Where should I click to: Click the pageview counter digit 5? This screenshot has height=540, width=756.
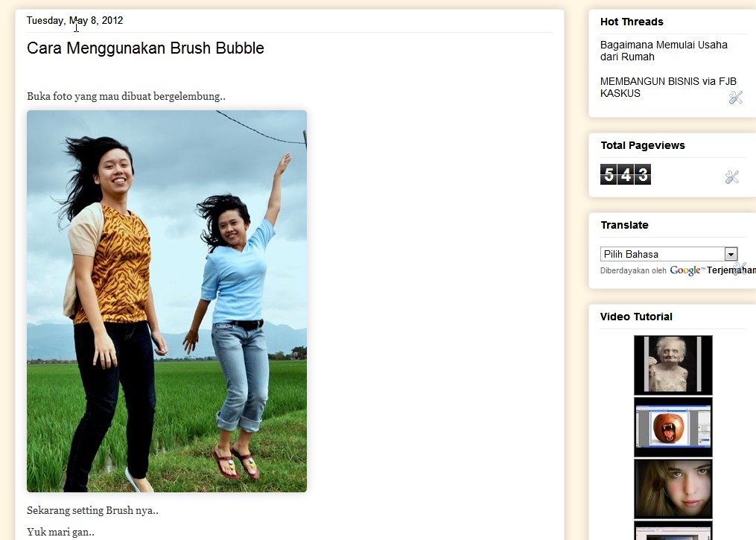coord(609,174)
